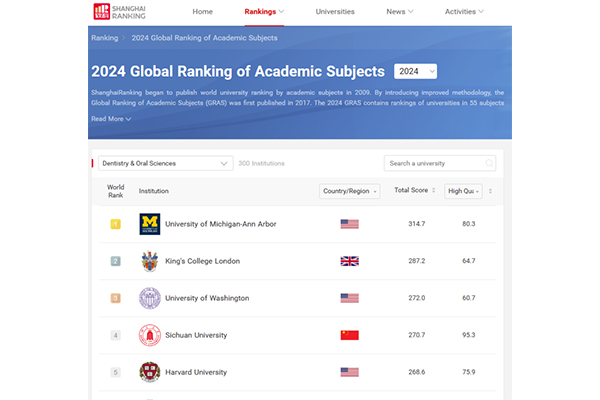This screenshot has width=600, height=400.
Task: Expand the Activities menu
Action: click(464, 11)
